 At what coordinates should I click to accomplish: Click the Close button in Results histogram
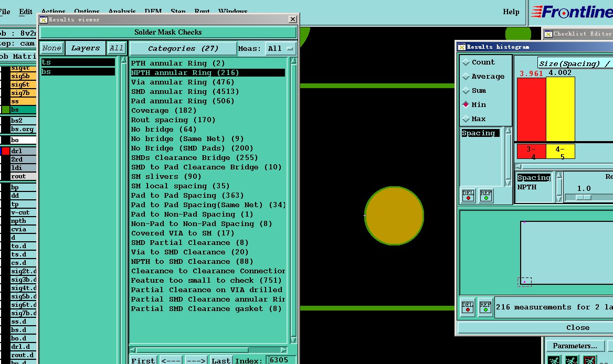(x=577, y=327)
